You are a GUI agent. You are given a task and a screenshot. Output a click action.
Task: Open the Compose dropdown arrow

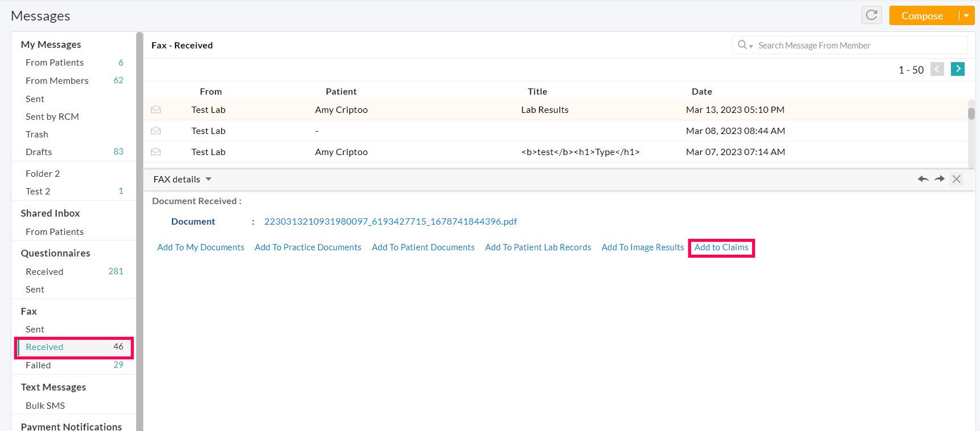[x=966, y=16]
